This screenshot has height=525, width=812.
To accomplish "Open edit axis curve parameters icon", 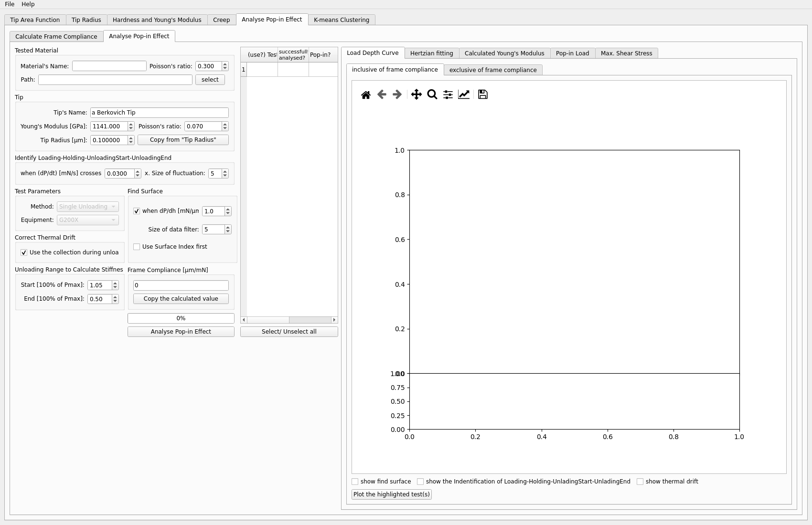I will (x=464, y=94).
